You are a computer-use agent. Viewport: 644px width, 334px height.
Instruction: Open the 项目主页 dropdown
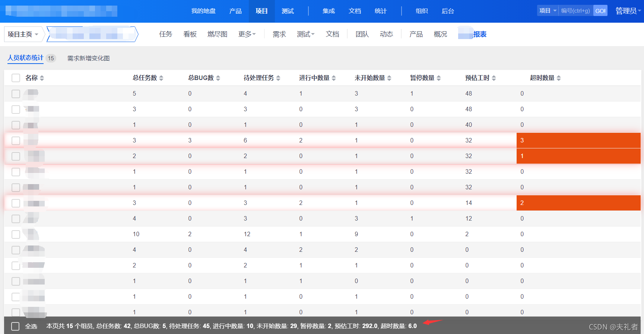point(23,34)
